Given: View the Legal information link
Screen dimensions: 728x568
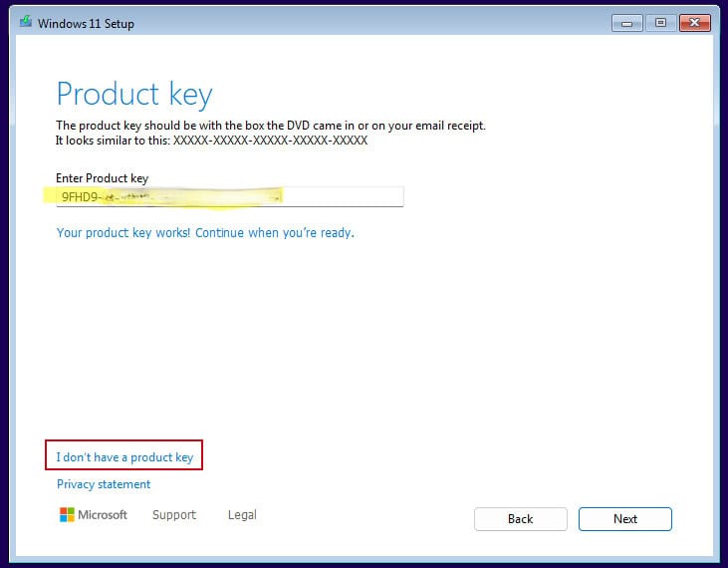Looking at the screenshot, I should pyautogui.click(x=242, y=515).
